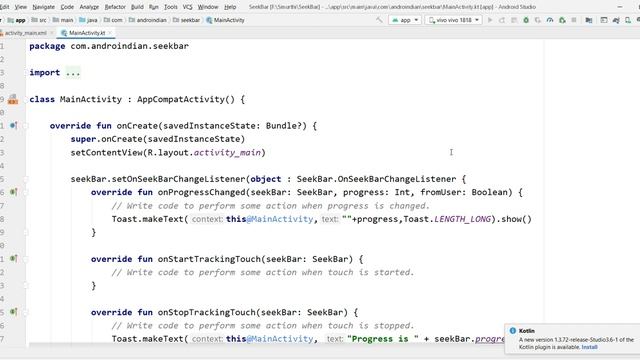Open the Navigate menu
This screenshot has width=640, height=360.
43,7
